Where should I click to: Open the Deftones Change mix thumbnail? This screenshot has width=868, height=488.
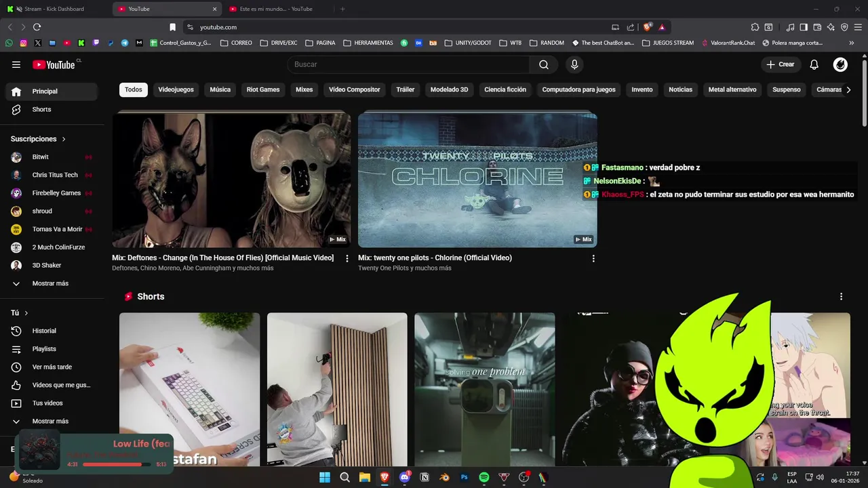[x=231, y=180]
